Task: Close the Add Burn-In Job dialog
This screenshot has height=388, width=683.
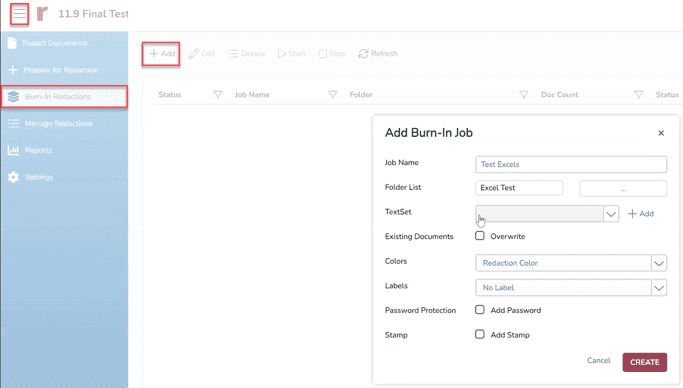Action: click(661, 133)
